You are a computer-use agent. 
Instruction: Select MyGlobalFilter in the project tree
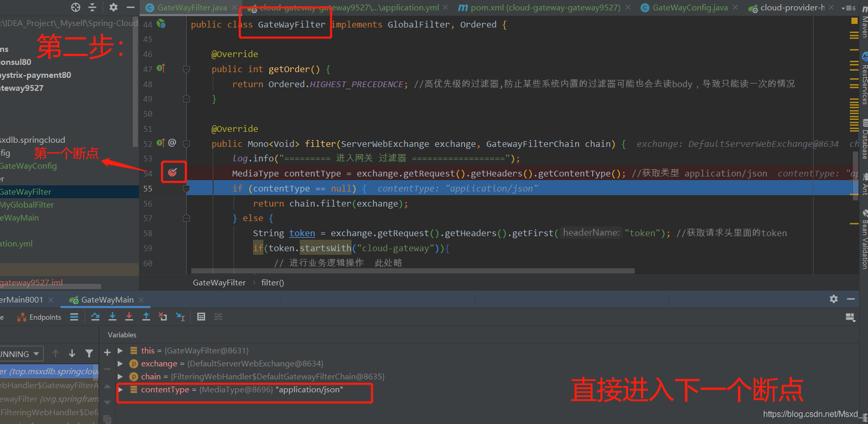tap(27, 205)
